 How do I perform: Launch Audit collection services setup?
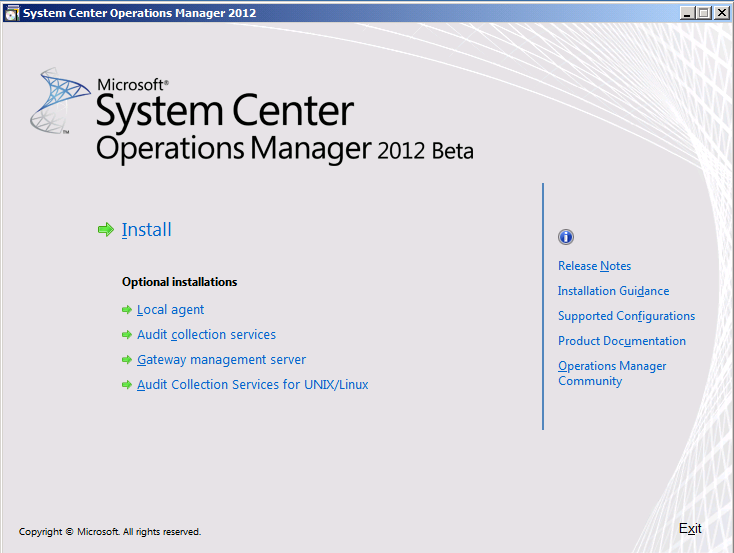tap(206, 335)
